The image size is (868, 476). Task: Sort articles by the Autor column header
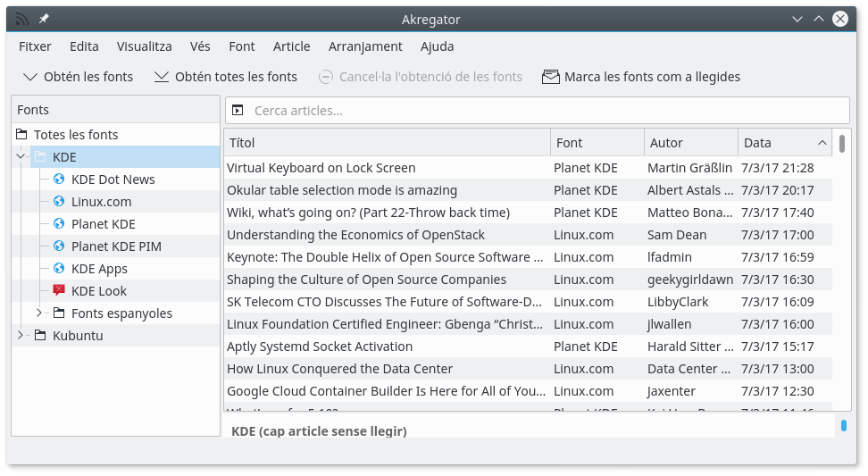pos(689,143)
